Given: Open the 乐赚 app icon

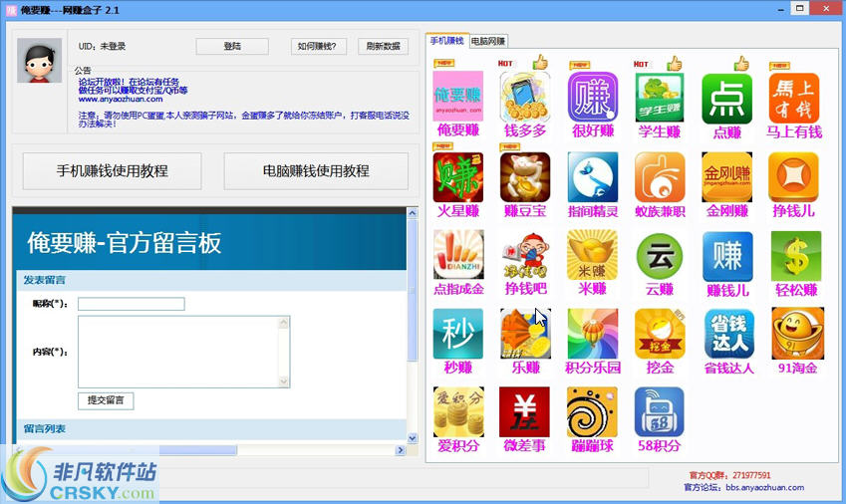Looking at the screenshot, I should [525, 334].
